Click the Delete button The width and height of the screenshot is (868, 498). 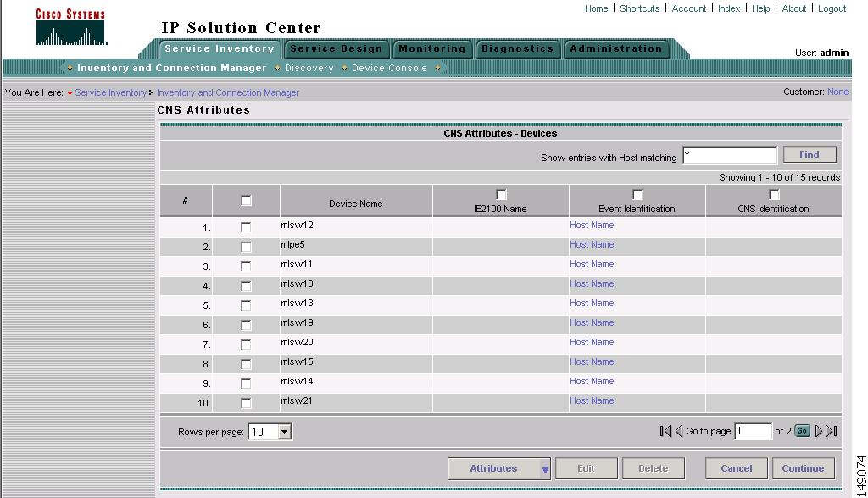coord(654,468)
